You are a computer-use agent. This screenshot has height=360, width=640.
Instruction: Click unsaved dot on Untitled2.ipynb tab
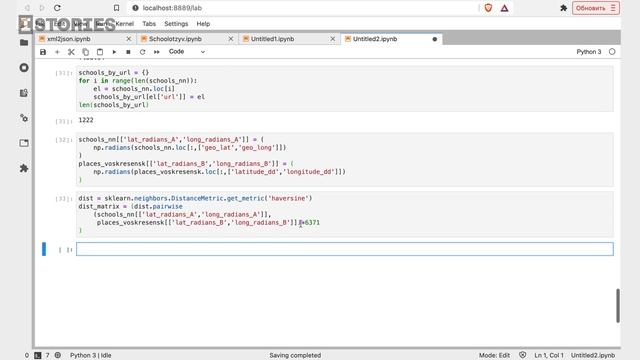pos(435,39)
